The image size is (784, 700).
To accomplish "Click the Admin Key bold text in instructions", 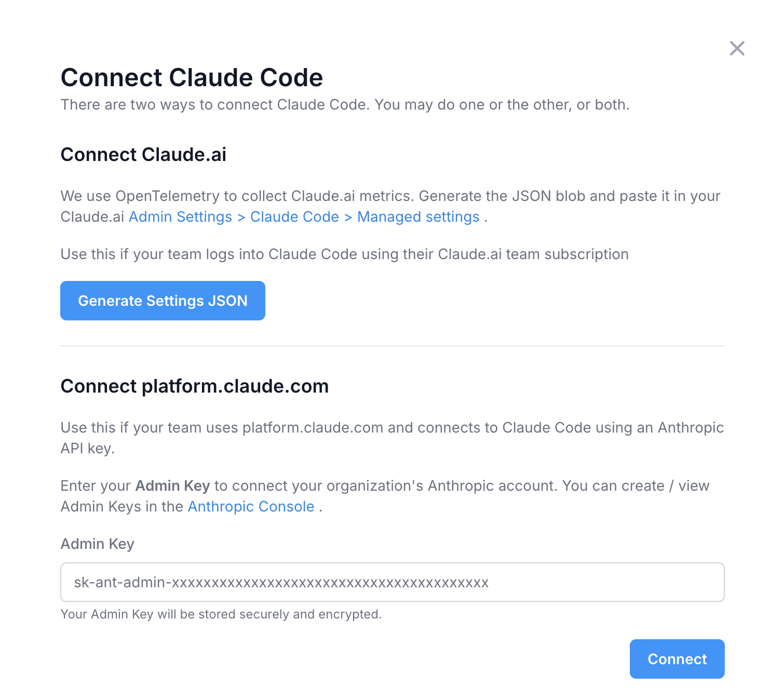I will click(x=172, y=486).
